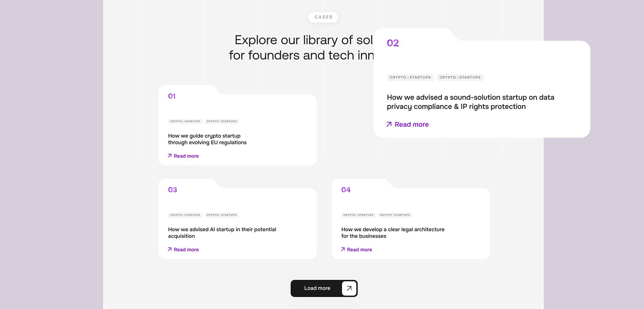Open Read more text for crypto startup case

[x=186, y=156]
